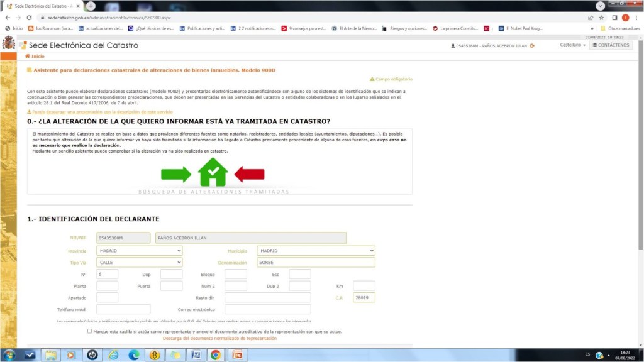Click the Inicio home icon
Viewport: 644px width, 362px height.
coord(28,57)
